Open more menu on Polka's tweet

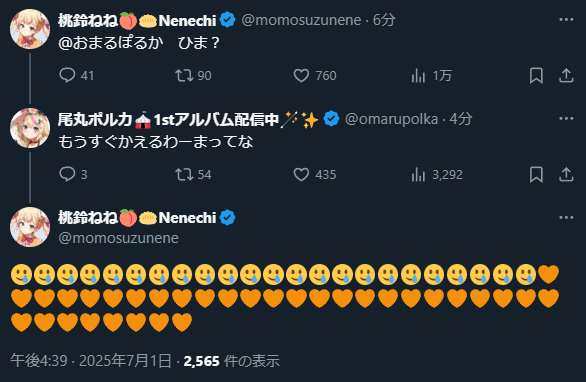coord(566,118)
